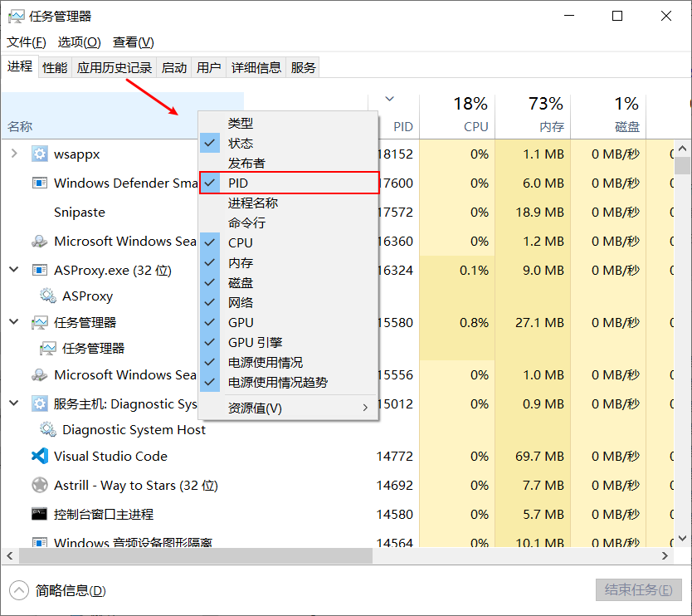Click the vertical scrollbar up arrow
Image resolution: width=692 pixels, height=616 pixels.
pos(682,149)
